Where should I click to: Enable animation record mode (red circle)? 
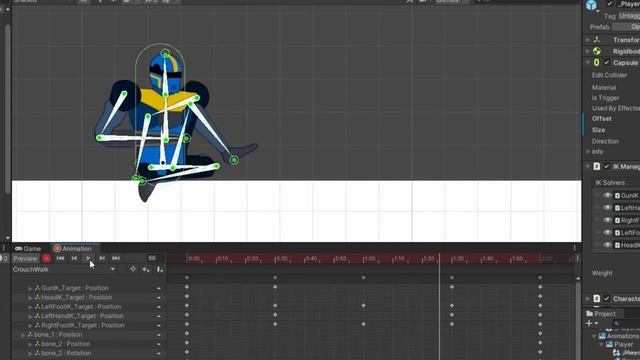[x=47, y=258]
